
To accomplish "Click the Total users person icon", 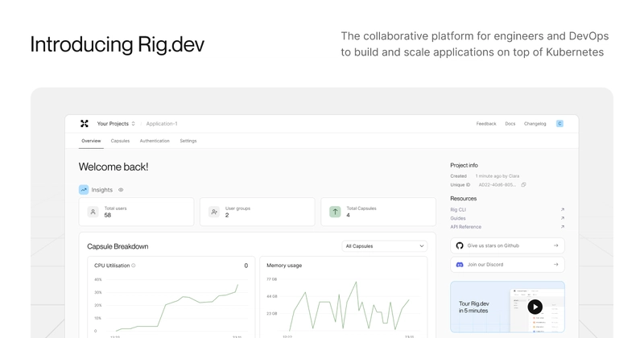I will pyautogui.click(x=93, y=212).
